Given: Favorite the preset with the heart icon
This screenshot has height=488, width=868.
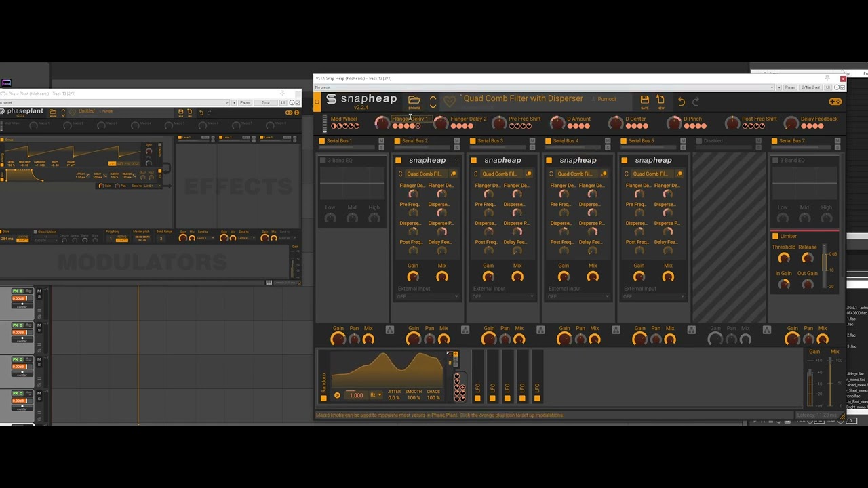Looking at the screenshot, I should point(449,101).
